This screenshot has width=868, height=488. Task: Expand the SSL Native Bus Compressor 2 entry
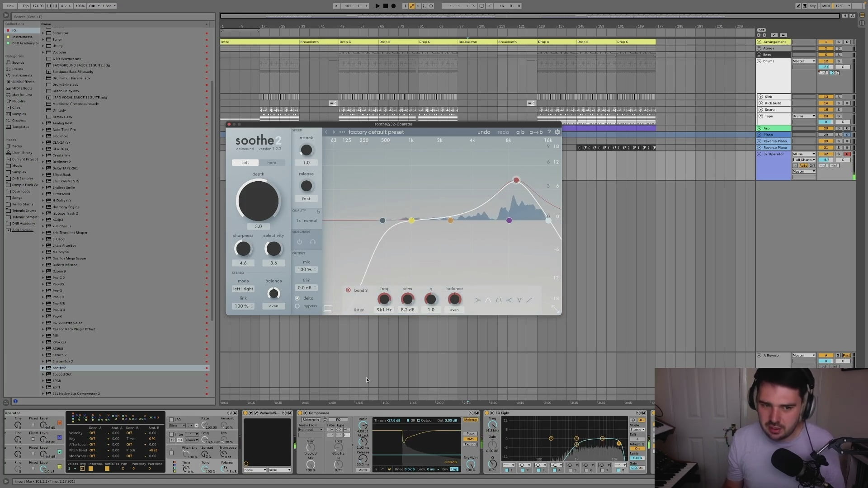(x=43, y=394)
